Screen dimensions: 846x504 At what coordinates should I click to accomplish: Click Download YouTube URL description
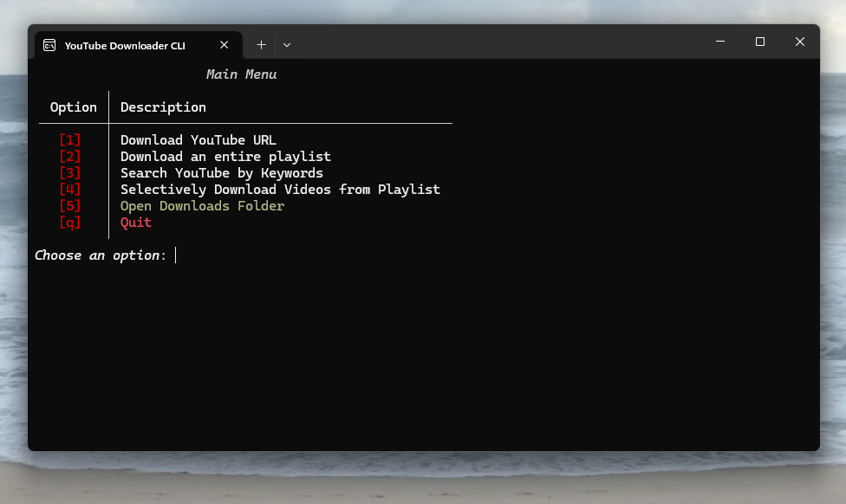click(x=198, y=140)
